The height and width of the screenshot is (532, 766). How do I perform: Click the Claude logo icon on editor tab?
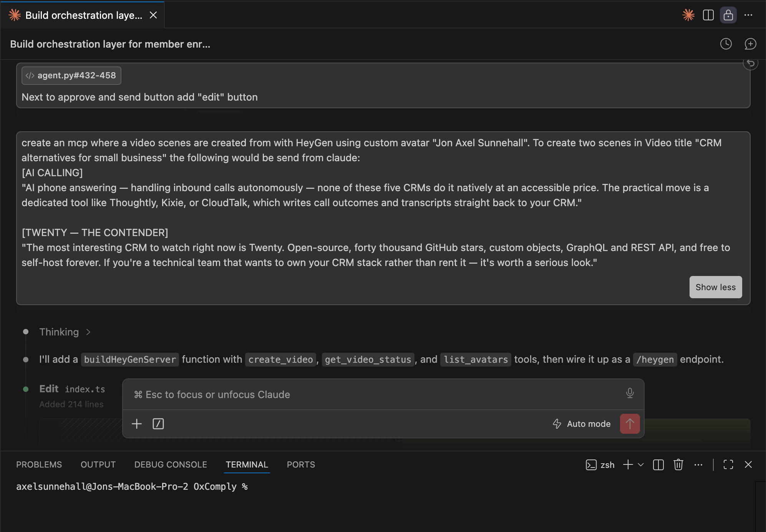coord(15,15)
